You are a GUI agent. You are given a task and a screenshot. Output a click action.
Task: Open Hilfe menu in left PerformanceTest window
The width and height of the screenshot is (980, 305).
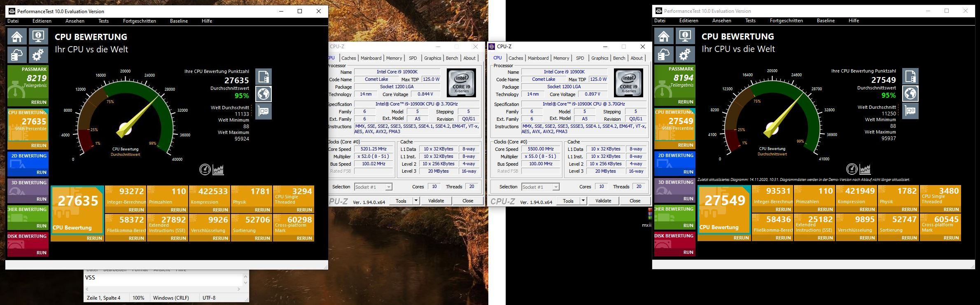207,21
